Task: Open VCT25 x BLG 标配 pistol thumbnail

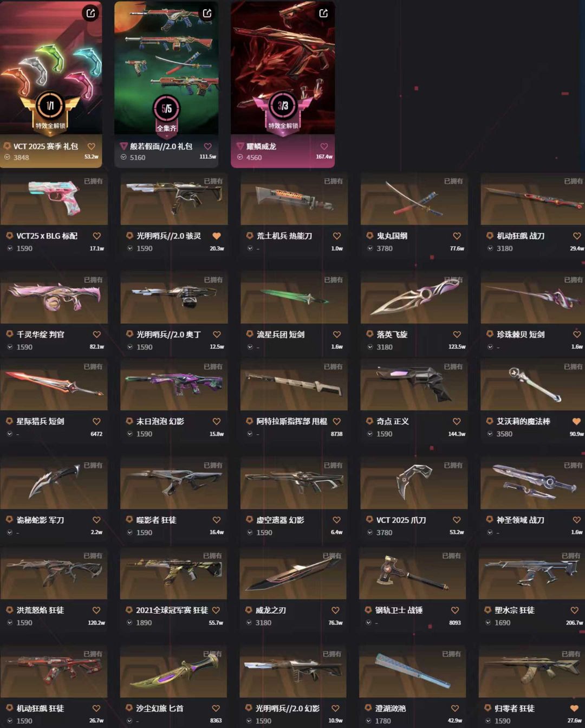Action: point(54,199)
